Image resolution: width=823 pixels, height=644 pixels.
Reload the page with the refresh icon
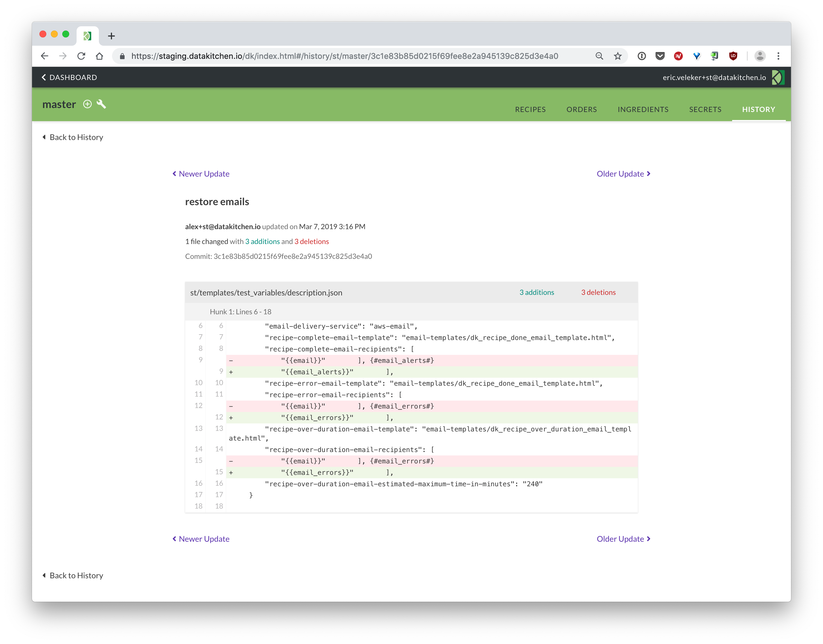(81, 56)
